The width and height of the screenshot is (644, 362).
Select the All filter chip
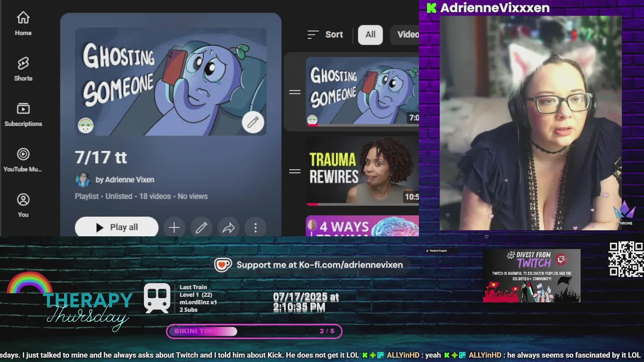click(370, 35)
